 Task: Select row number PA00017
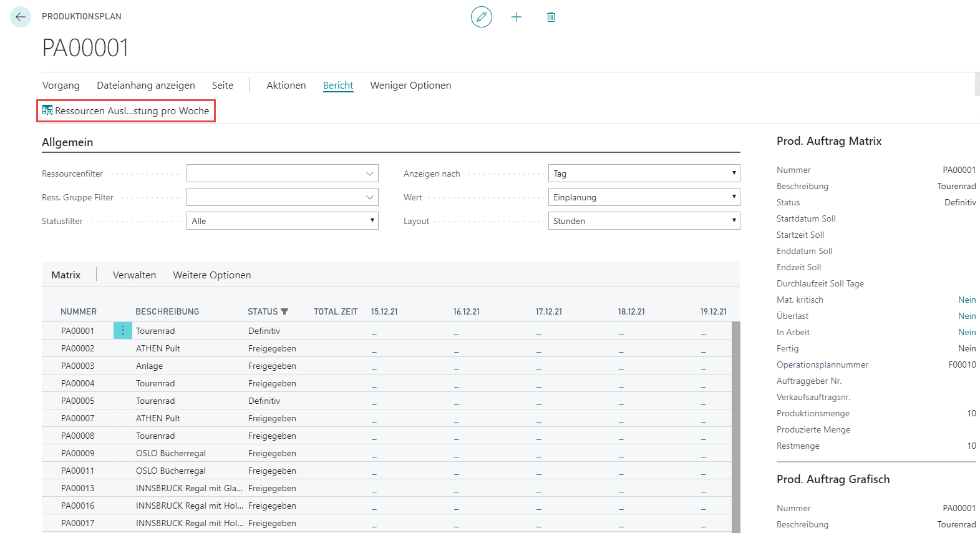(78, 523)
